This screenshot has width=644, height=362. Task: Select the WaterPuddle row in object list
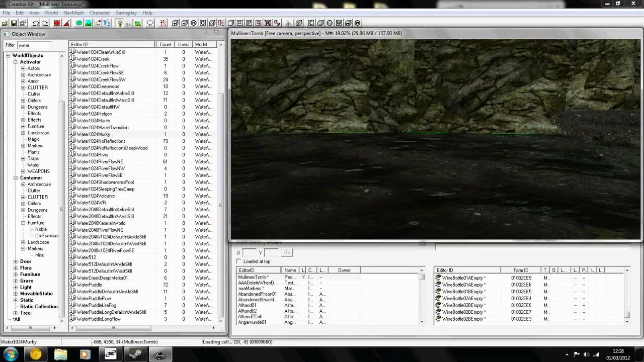pyautogui.click(x=89, y=285)
